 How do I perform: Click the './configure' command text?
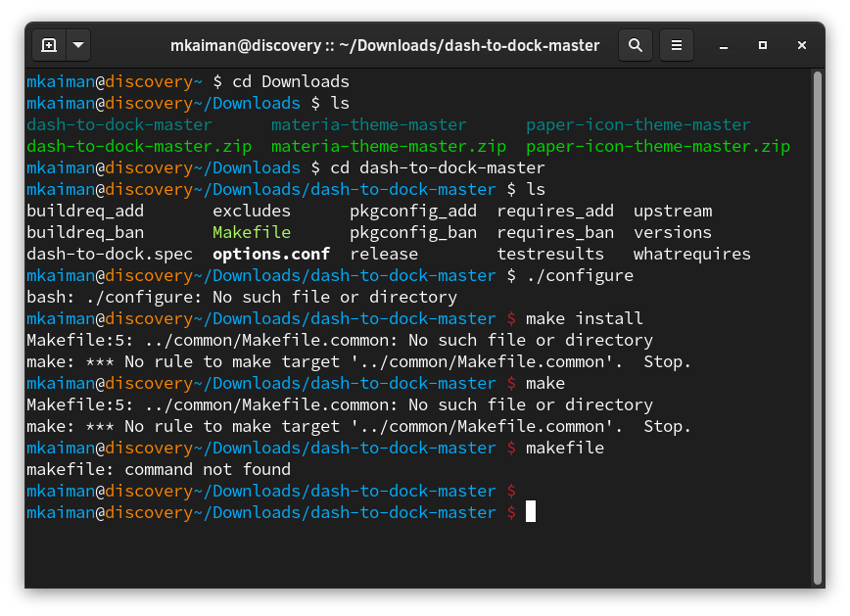[x=580, y=276]
